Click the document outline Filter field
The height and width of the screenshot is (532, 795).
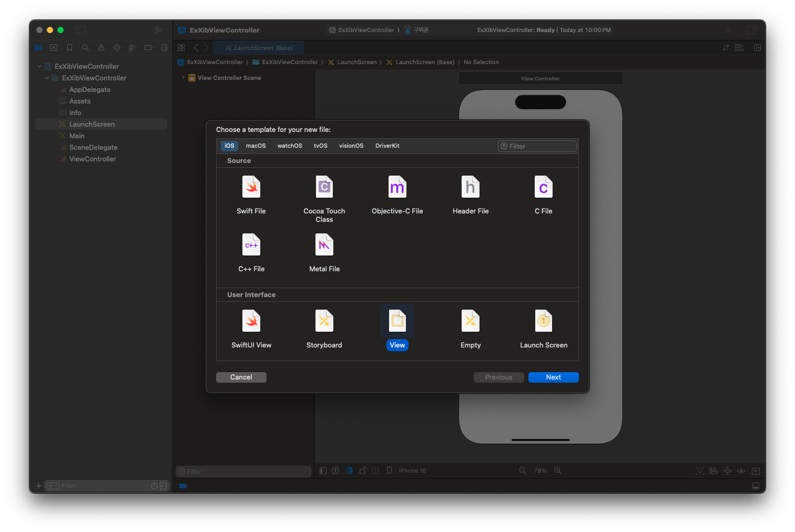point(243,472)
